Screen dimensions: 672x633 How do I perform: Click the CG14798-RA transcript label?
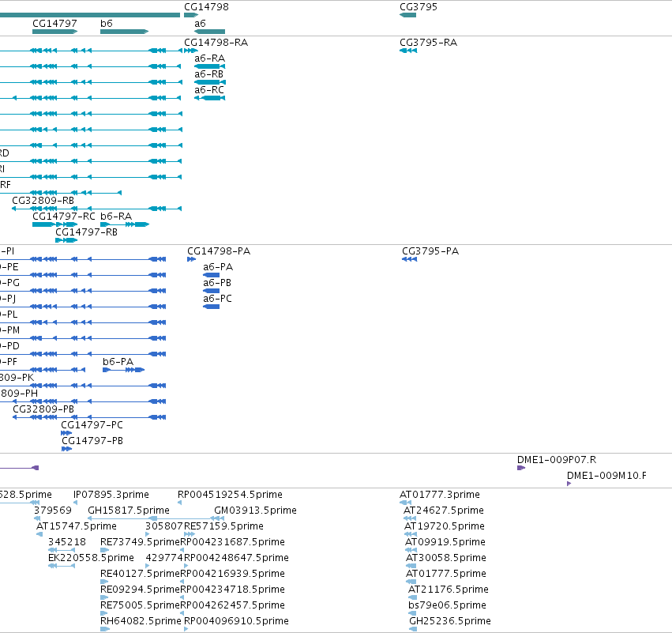[216, 43]
